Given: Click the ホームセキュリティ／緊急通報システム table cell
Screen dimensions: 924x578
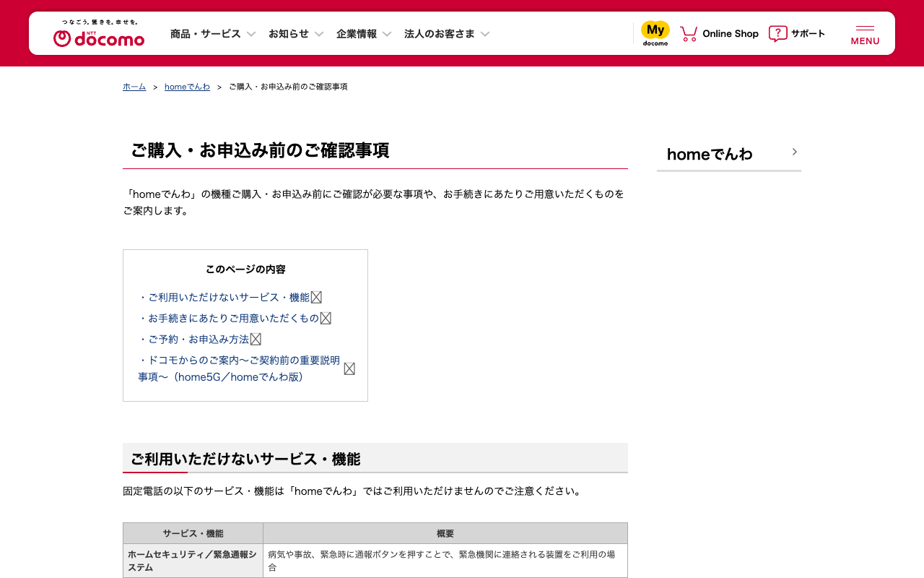Looking at the screenshot, I should 193,561.
